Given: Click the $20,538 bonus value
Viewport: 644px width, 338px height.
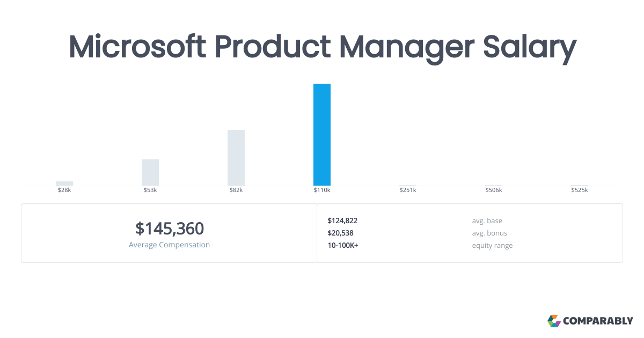Looking at the screenshot, I should coord(340,233).
